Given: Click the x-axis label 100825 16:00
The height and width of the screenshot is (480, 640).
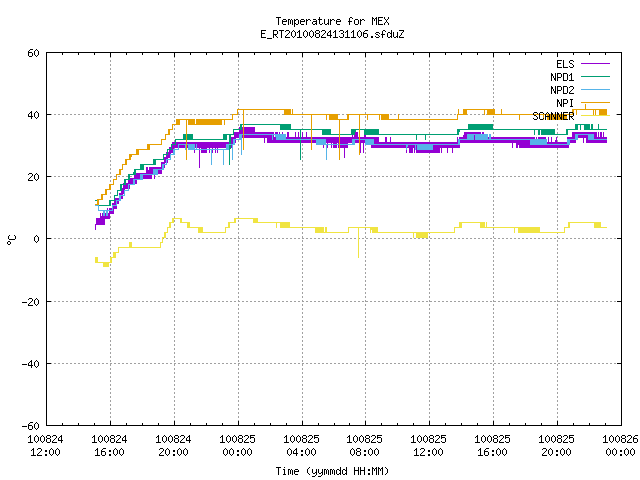Looking at the screenshot, I should tap(493, 446).
